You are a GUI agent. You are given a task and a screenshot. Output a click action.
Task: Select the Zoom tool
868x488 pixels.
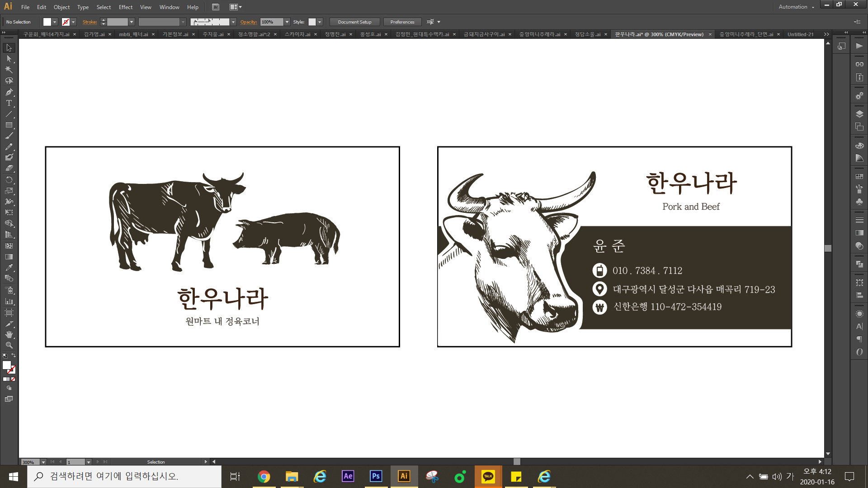click(9, 345)
